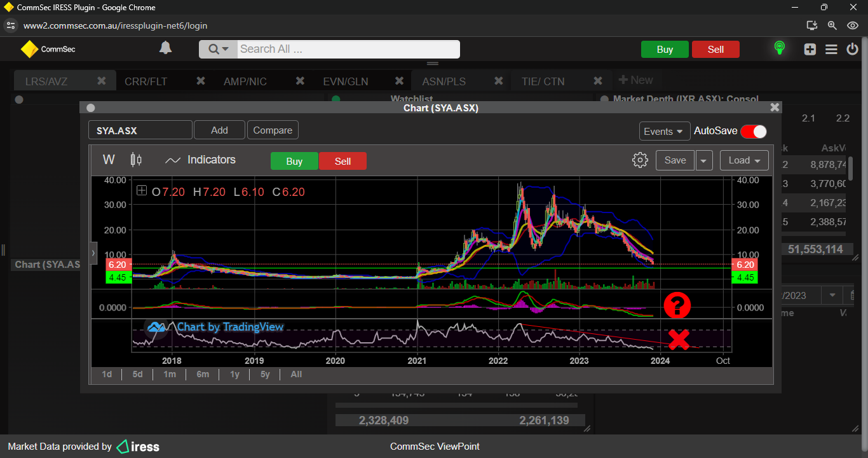
Task: Click Buy in the chart toolbar
Action: coord(294,161)
